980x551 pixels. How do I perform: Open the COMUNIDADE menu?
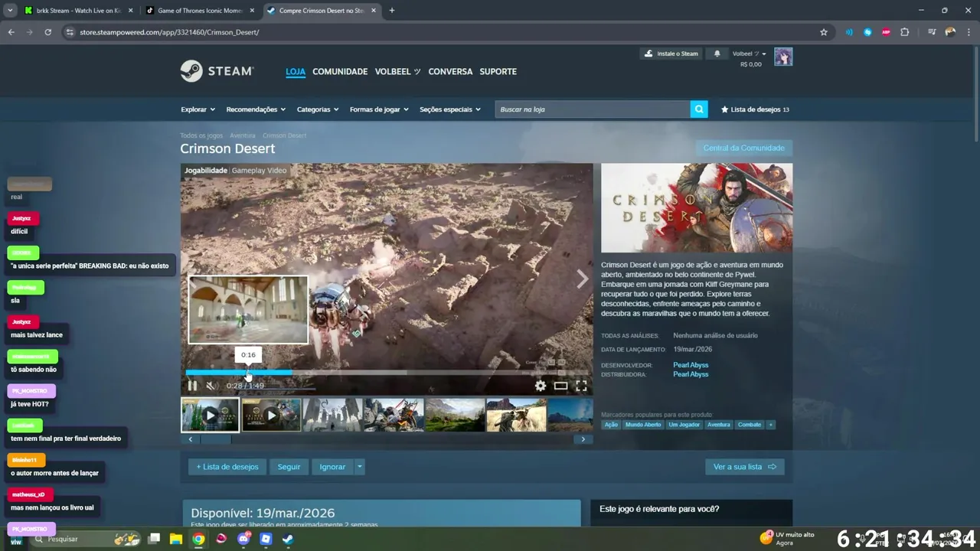pos(340,71)
